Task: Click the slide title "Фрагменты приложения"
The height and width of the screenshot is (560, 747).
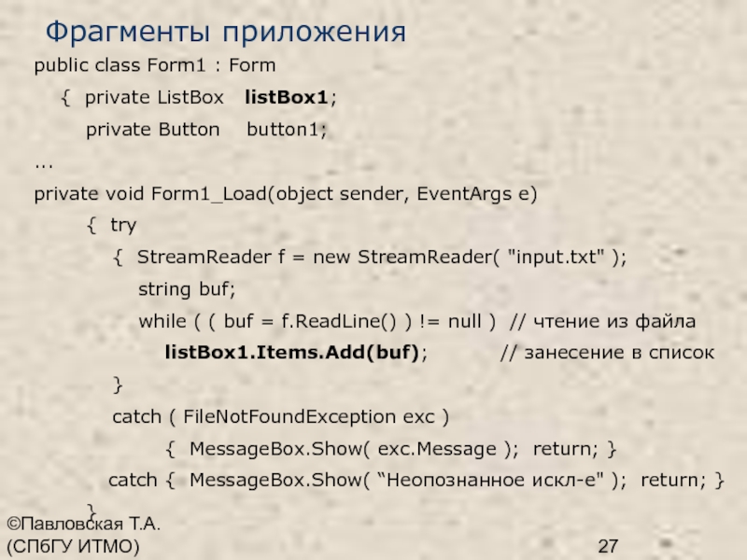Action: click(x=226, y=33)
